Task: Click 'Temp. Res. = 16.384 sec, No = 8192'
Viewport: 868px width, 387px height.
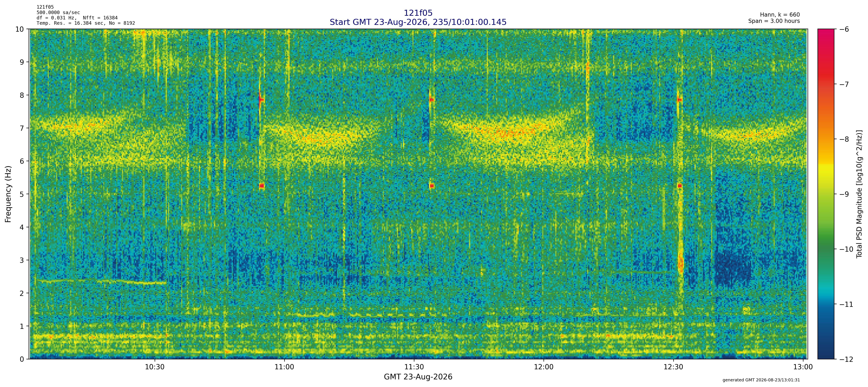Action: (86, 23)
